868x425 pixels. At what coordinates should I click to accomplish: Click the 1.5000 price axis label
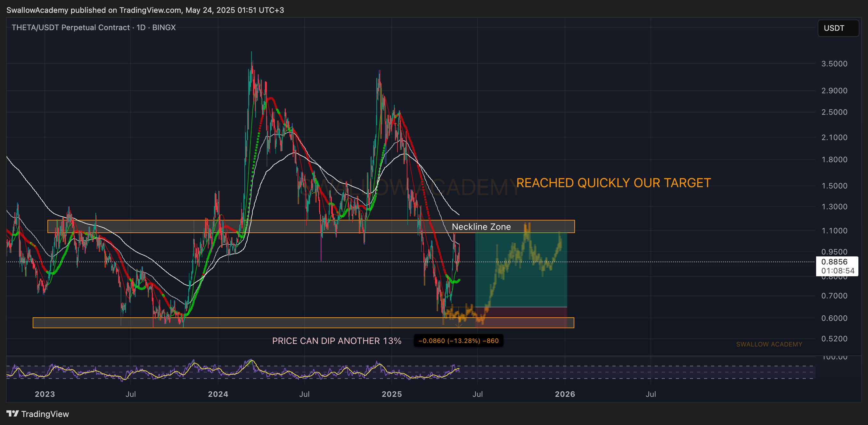click(x=834, y=186)
